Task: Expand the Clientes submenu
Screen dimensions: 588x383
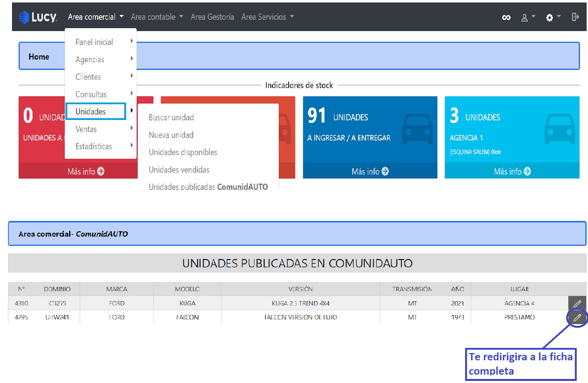Action: [x=101, y=77]
